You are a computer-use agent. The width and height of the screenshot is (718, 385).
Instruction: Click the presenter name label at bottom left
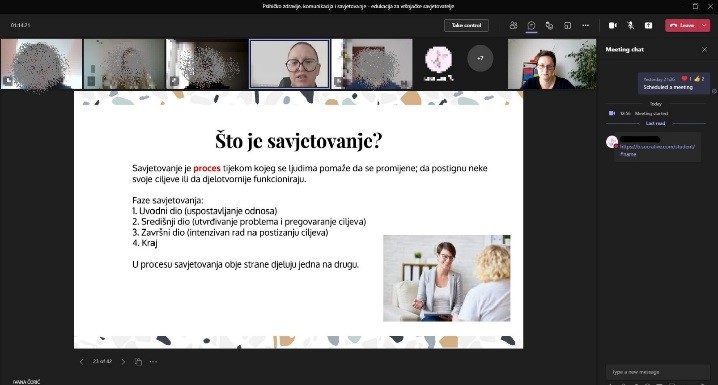(27, 381)
